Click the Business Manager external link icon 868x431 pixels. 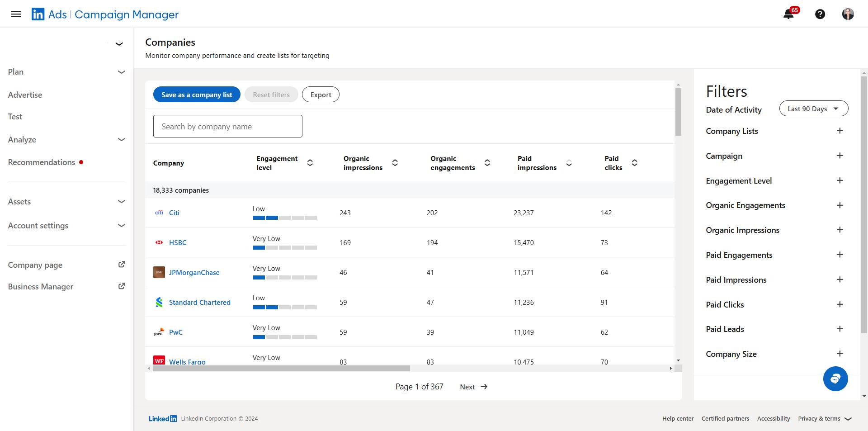pos(121,286)
